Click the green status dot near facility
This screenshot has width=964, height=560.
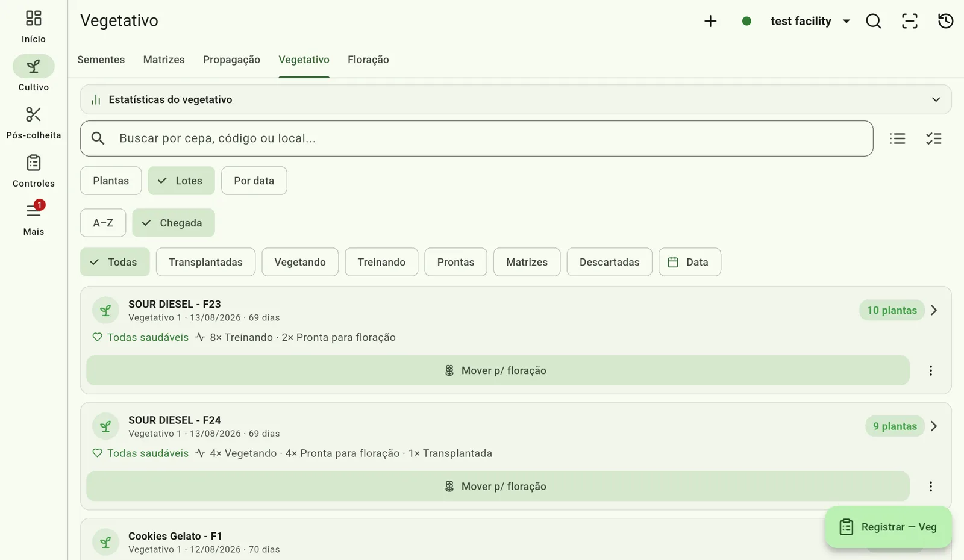[x=746, y=21]
